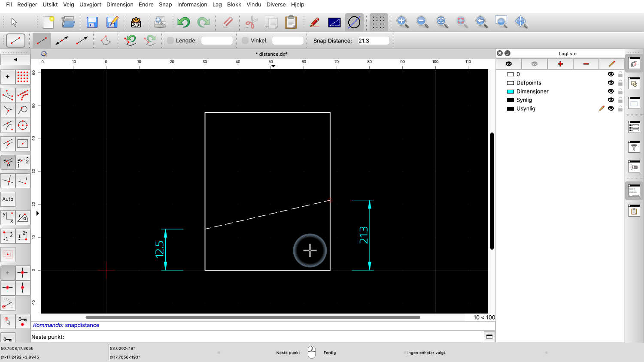Toggle lock on the Synlig layer

(x=620, y=100)
